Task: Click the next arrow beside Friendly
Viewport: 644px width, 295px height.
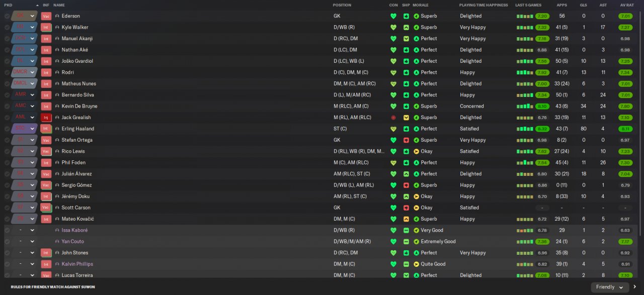Action: tap(636, 287)
